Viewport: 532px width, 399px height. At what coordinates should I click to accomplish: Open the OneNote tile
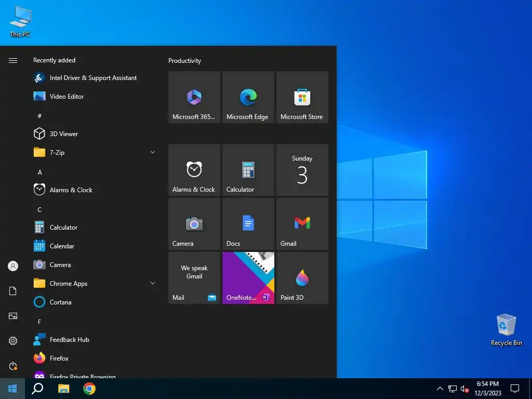point(248,278)
